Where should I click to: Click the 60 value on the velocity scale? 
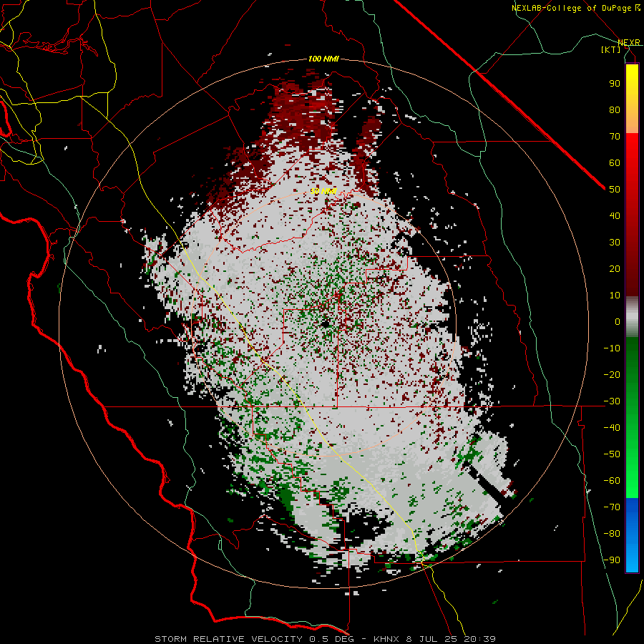coord(615,163)
